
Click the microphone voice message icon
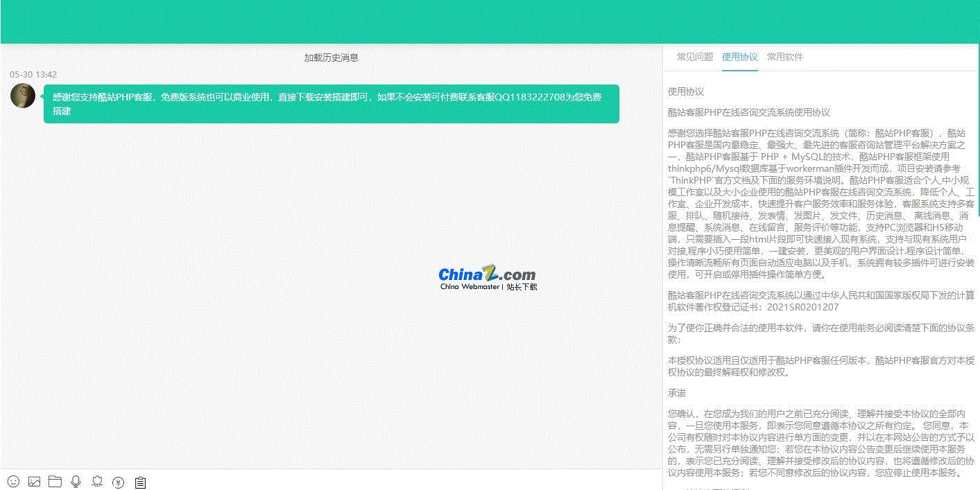click(x=76, y=482)
